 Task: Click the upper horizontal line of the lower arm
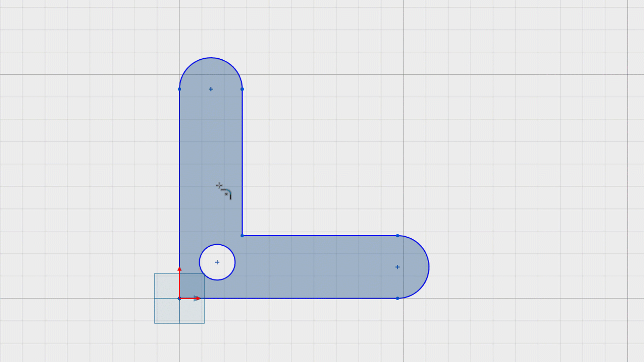tap(320, 236)
